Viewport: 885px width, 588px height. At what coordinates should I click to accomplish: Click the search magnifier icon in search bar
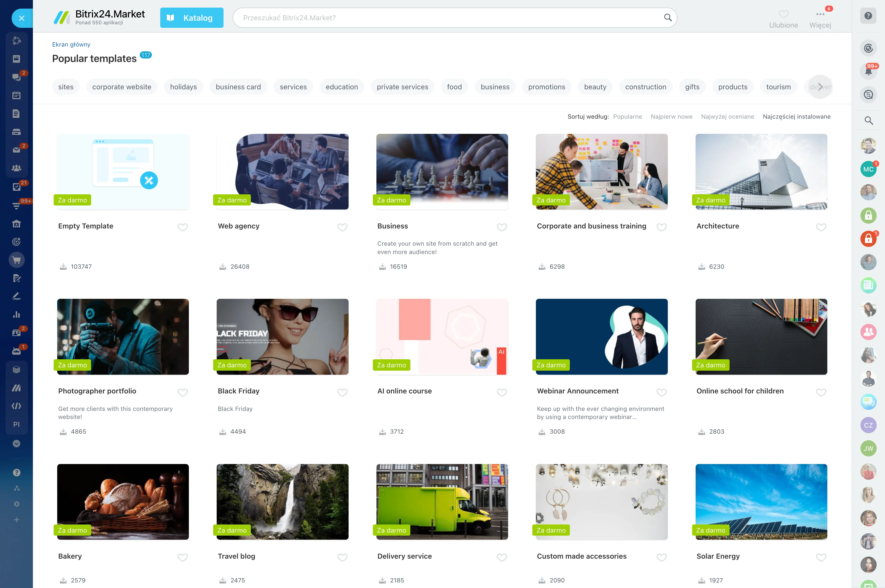click(x=667, y=18)
